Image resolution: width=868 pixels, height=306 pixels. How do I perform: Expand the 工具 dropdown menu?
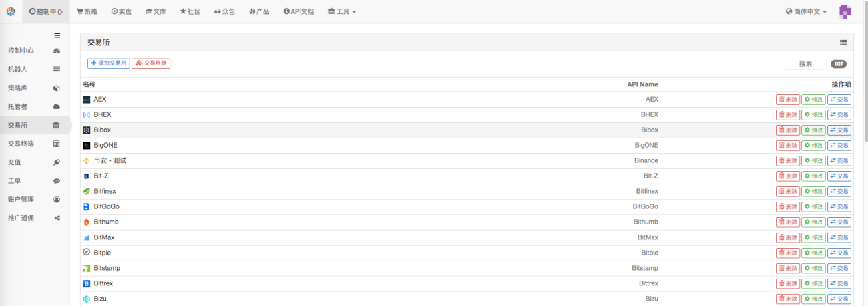pyautogui.click(x=342, y=11)
